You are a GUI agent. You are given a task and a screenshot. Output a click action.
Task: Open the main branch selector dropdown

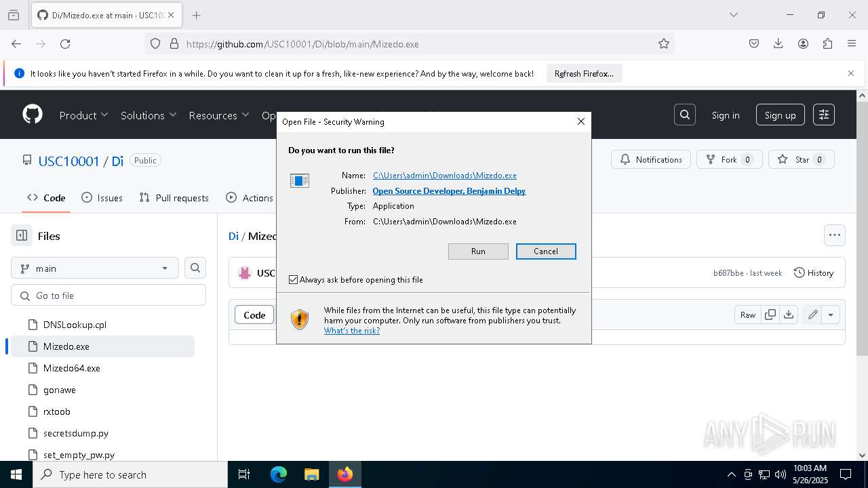pyautogui.click(x=95, y=268)
